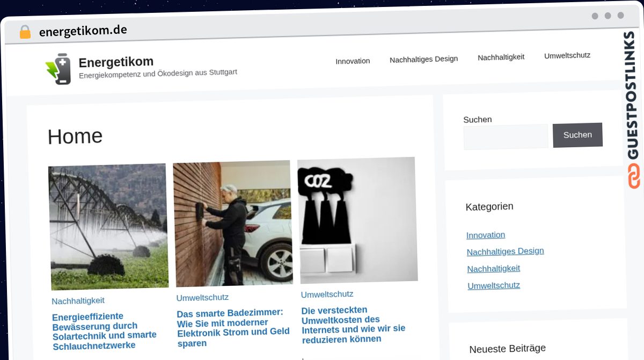Select Nachhaltiges Design in Kategorien sidebar
This screenshot has width=644, height=360.
pos(505,251)
